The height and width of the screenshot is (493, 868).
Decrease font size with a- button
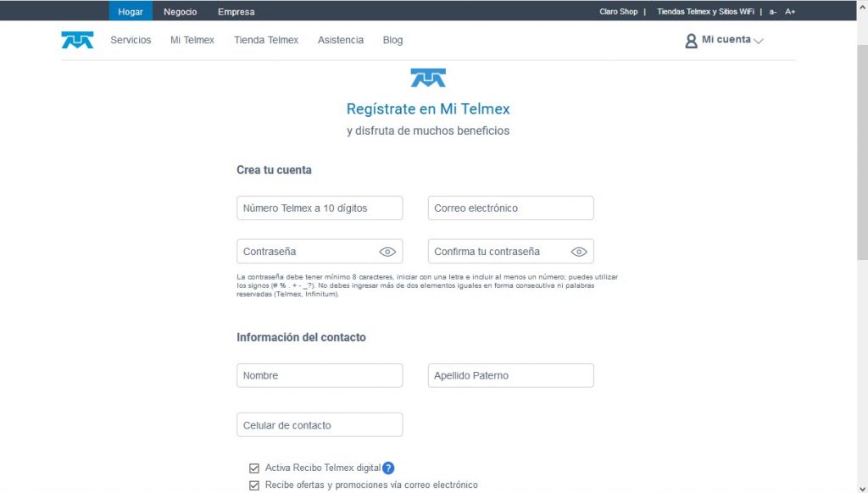pyautogui.click(x=773, y=12)
